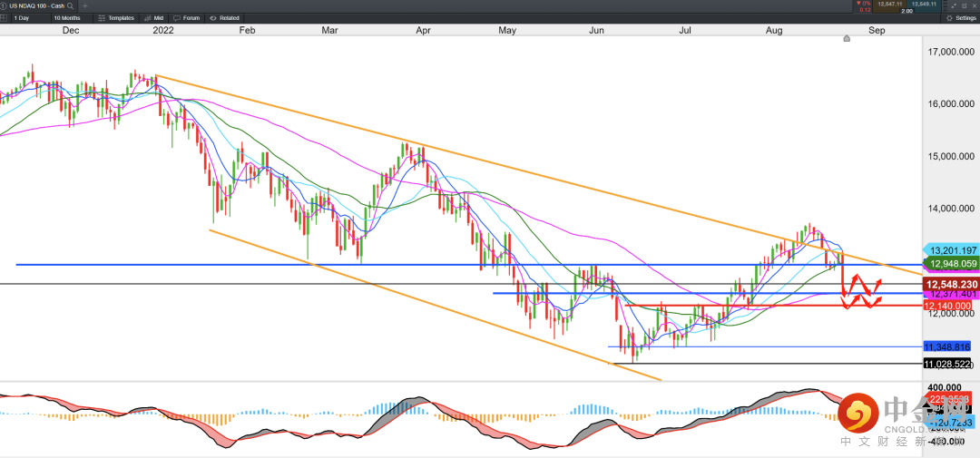Change the 10 Months period dropdown
This screenshot has height=458, width=980.
click(72, 18)
